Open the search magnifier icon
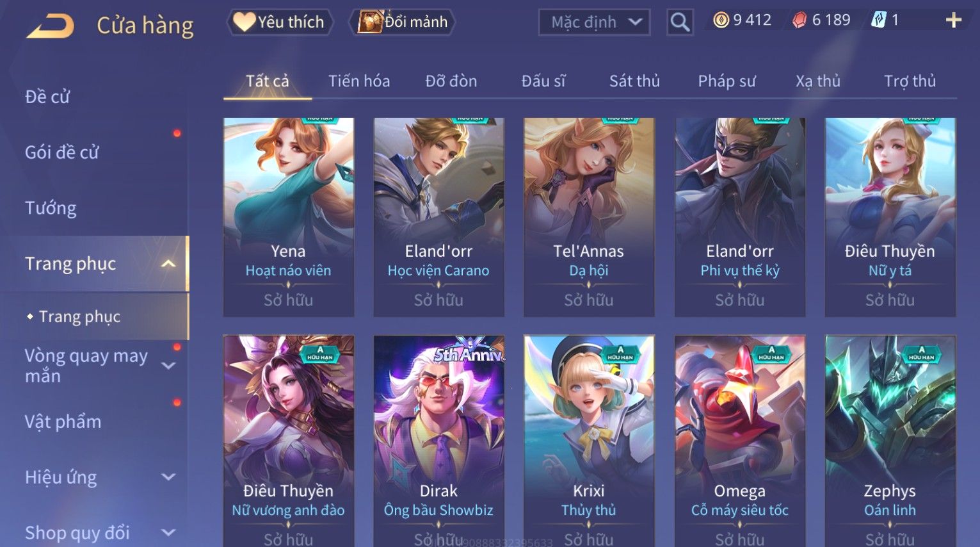Viewport: 980px width, 547px height. pos(680,22)
